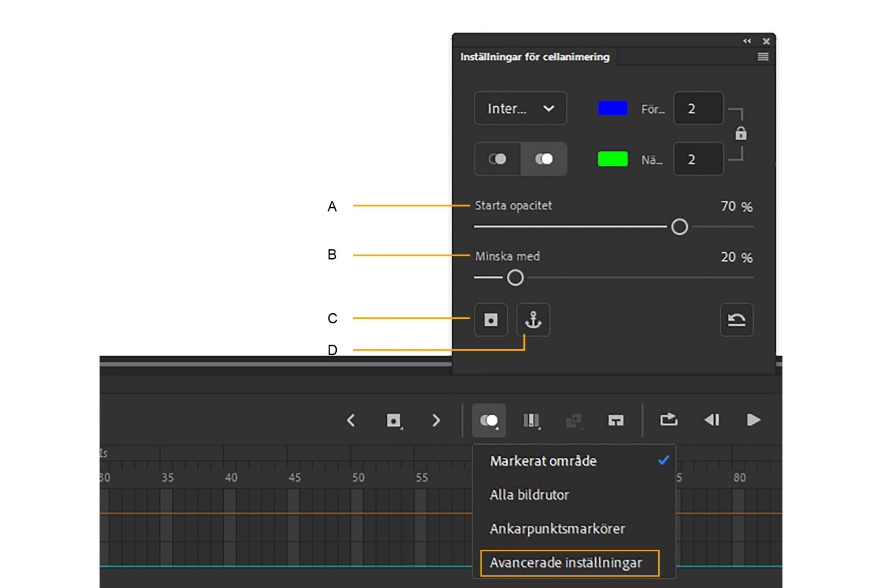Screen dimensions: 882x588
Task: Select the filled onion skin mode toggle
Action: coord(544,159)
